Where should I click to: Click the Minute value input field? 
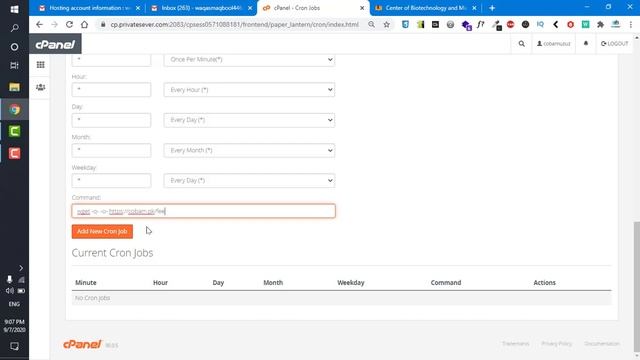tap(111, 60)
